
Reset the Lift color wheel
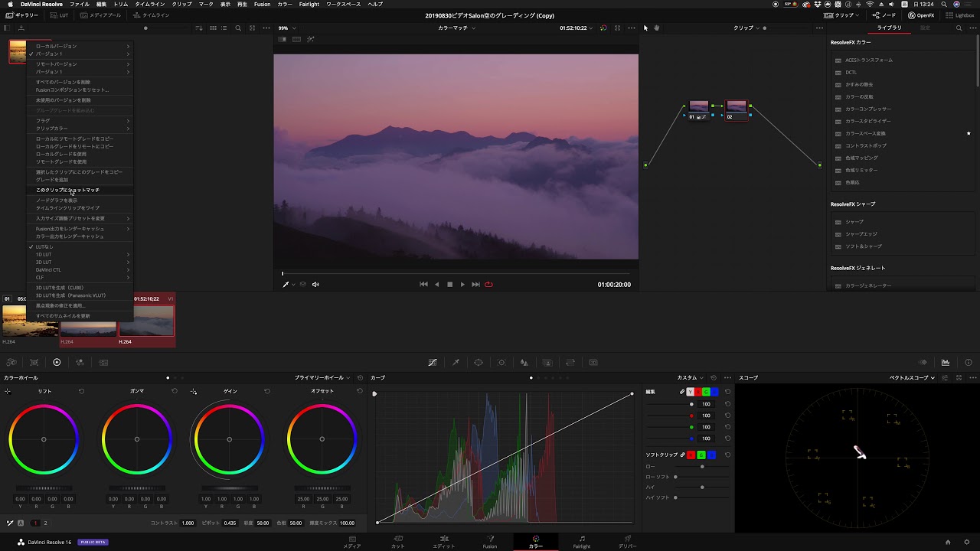(81, 391)
